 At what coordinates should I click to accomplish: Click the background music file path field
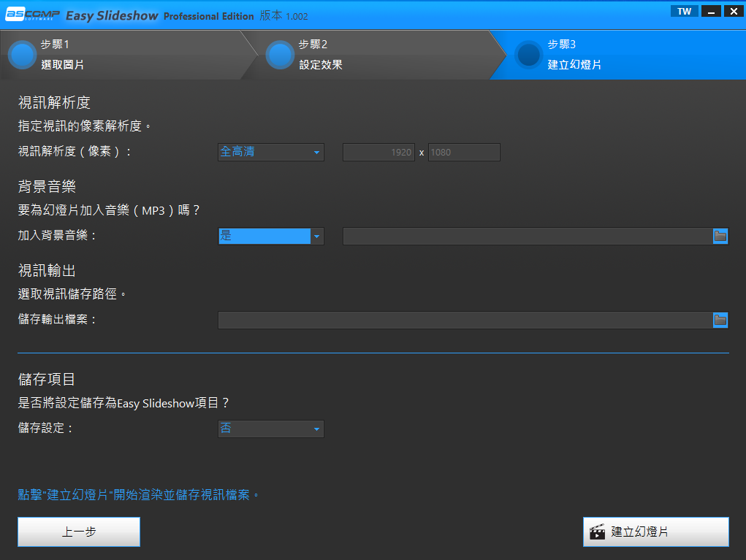528,237
